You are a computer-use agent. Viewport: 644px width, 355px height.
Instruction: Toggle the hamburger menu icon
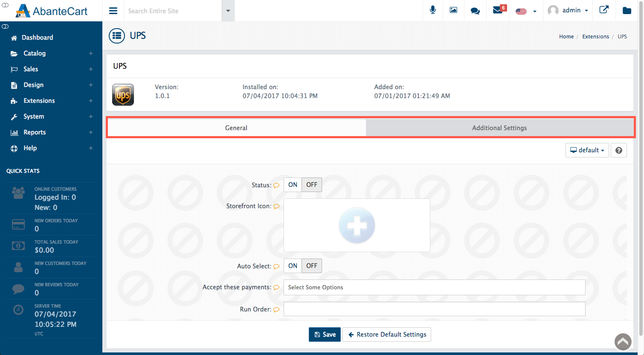[x=113, y=11]
